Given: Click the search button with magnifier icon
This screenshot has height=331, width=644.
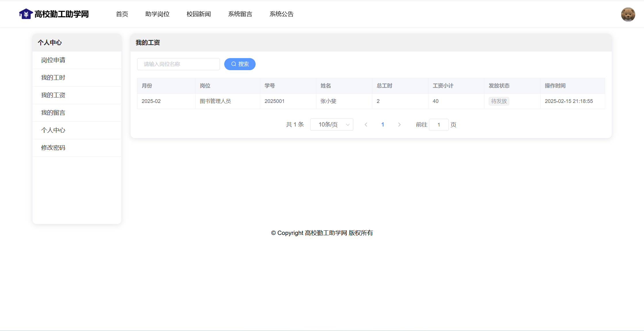Looking at the screenshot, I should [240, 64].
